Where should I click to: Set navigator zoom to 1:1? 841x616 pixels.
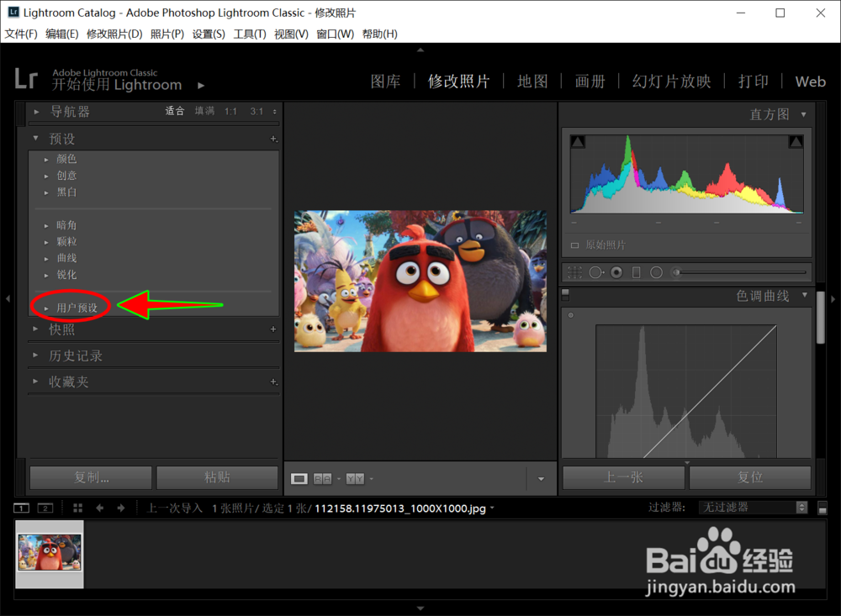pyautogui.click(x=230, y=112)
